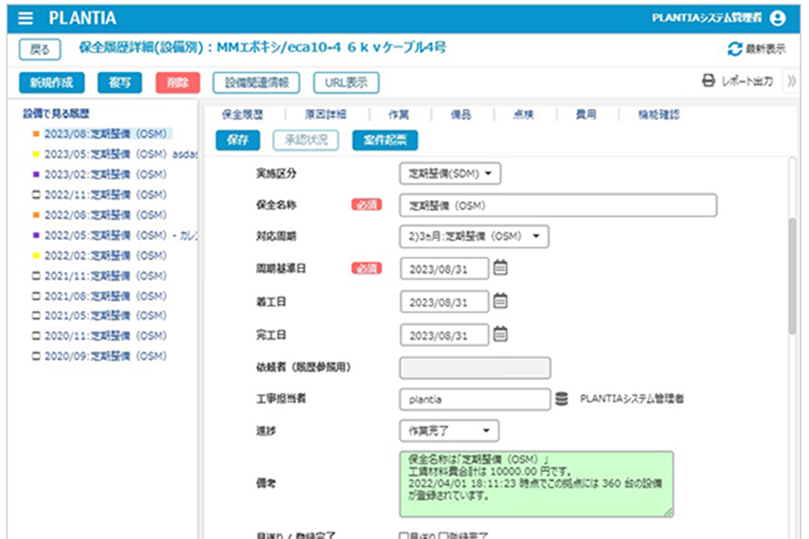Click the レポート出力 label text

(x=747, y=81)
